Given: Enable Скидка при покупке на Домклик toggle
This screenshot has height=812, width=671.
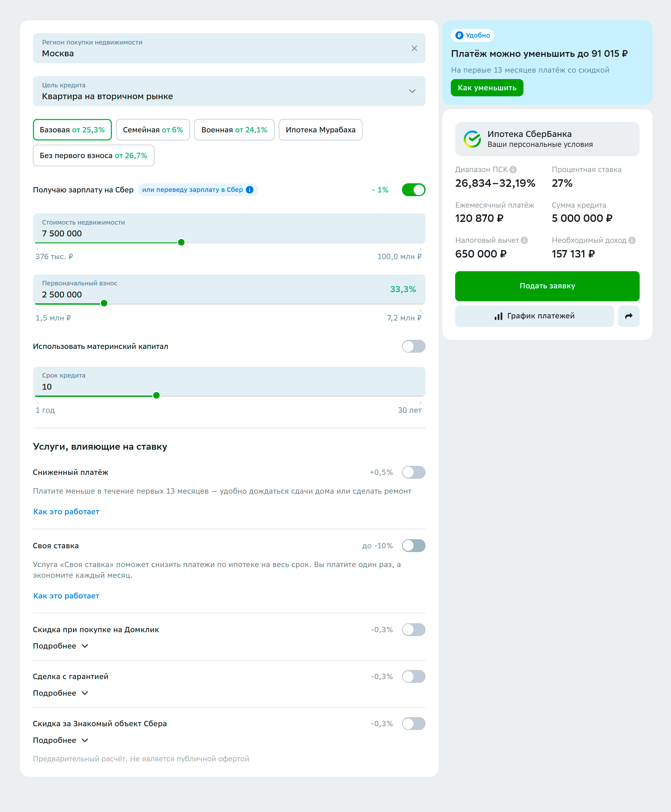Looking at the screenshot, I should click(413, 629).
